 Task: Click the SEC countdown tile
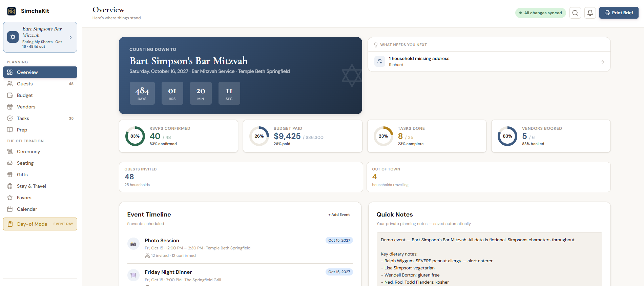coord(229,93)
